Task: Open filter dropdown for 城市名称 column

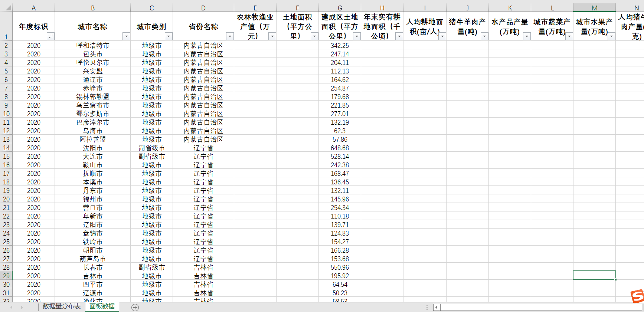Action: tap(126, 36)
